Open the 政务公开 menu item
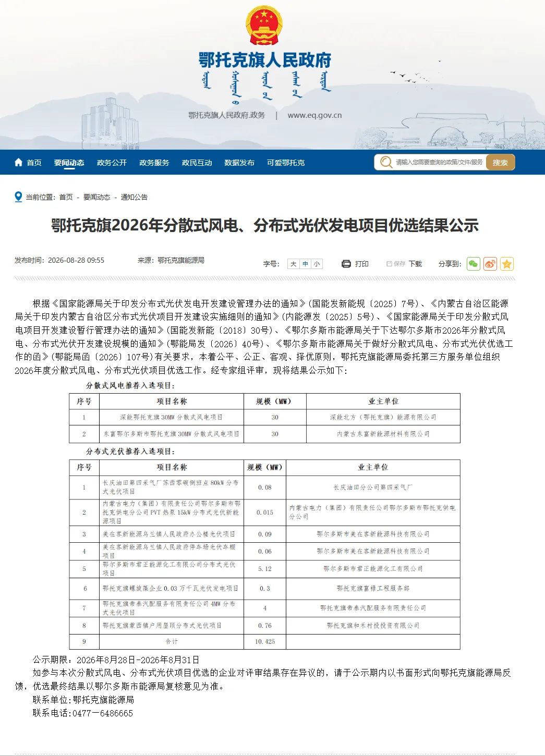 pyautogui.click(x=112, y=163)
